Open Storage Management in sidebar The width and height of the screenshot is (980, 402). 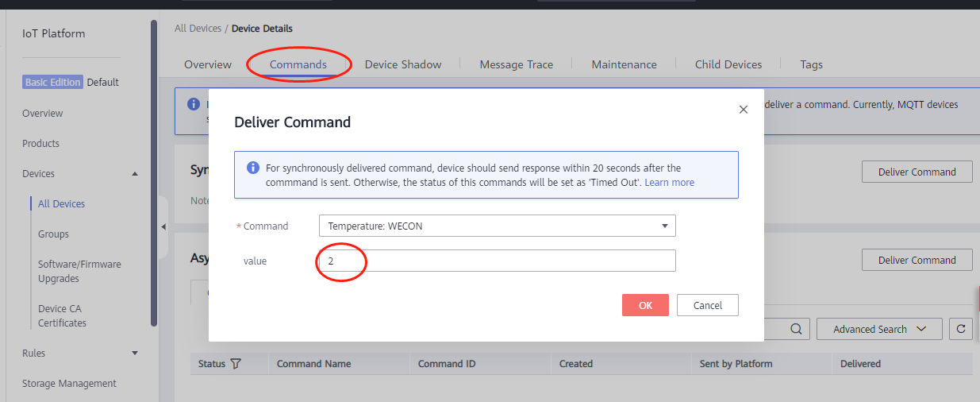(69, 384)
